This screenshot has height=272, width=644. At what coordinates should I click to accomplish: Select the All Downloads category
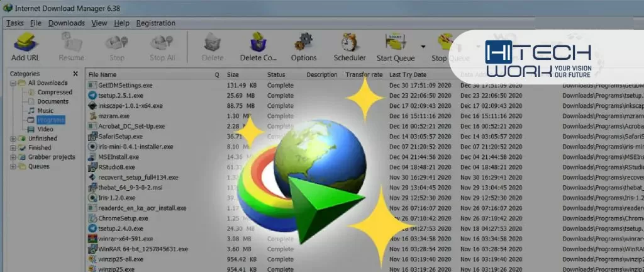(x=48, y=82)
